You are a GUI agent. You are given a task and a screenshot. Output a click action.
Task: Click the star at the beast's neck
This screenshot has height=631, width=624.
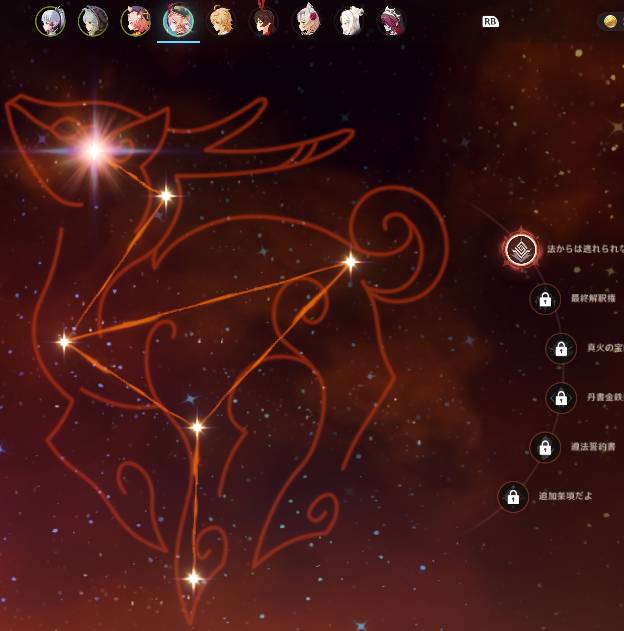coord(166,196)
